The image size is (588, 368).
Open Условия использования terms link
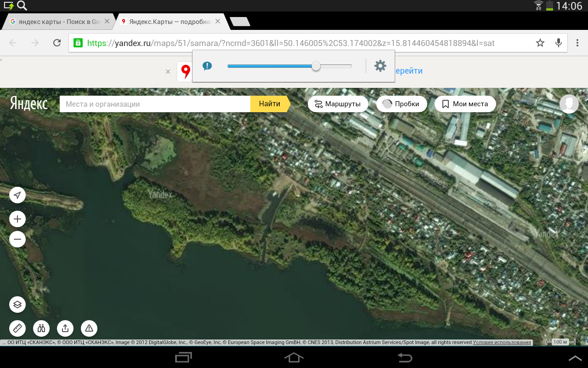coord(502,342)
